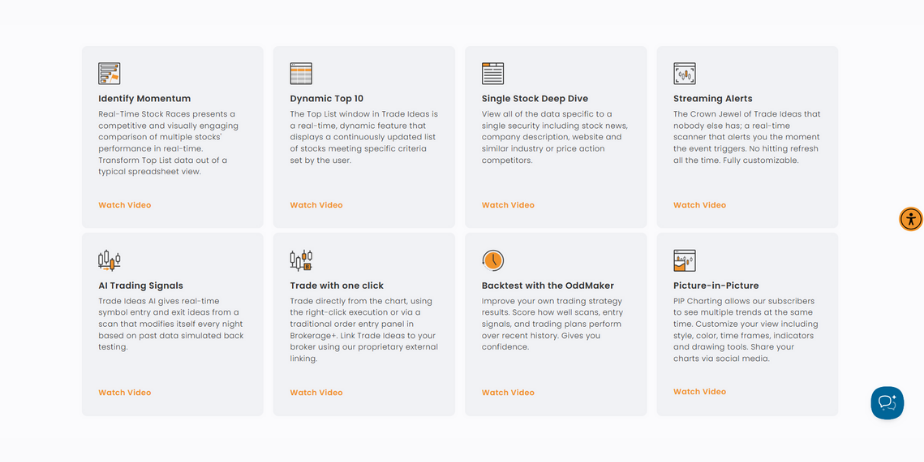
Task: Open the accessibility options button
Action: 910,219
